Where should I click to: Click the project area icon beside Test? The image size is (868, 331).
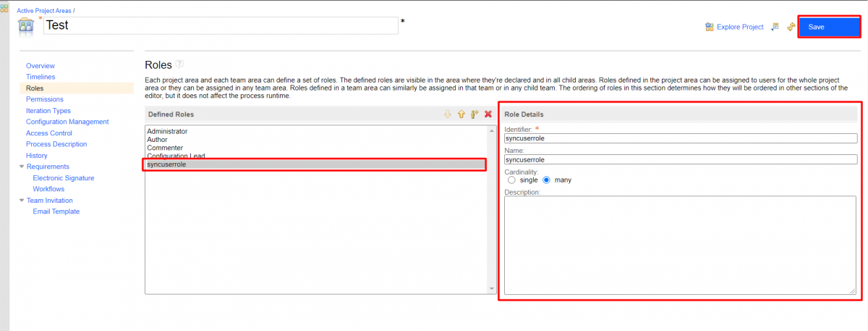(x=26, y=26)
